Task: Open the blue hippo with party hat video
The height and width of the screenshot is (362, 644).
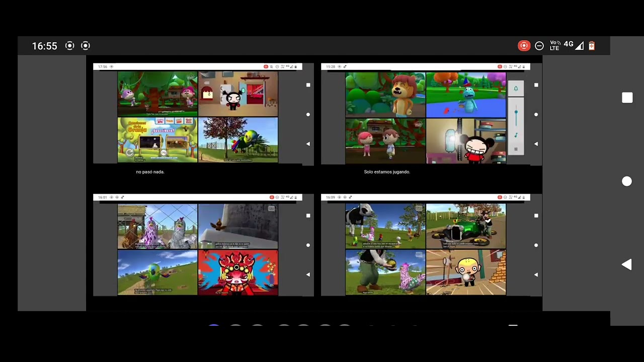Action: 466,94
